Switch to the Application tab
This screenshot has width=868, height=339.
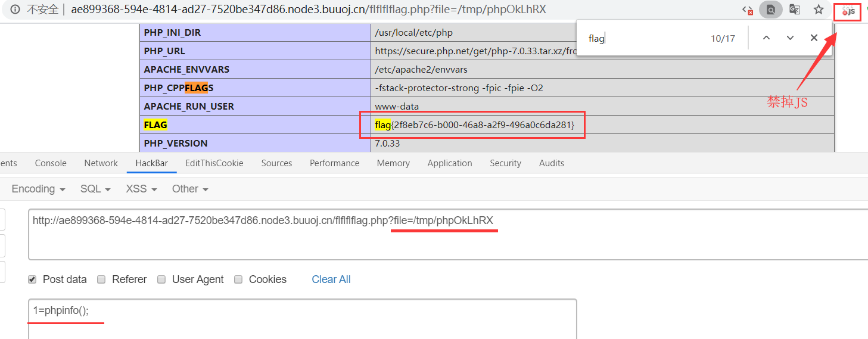[x=450, y=163]
